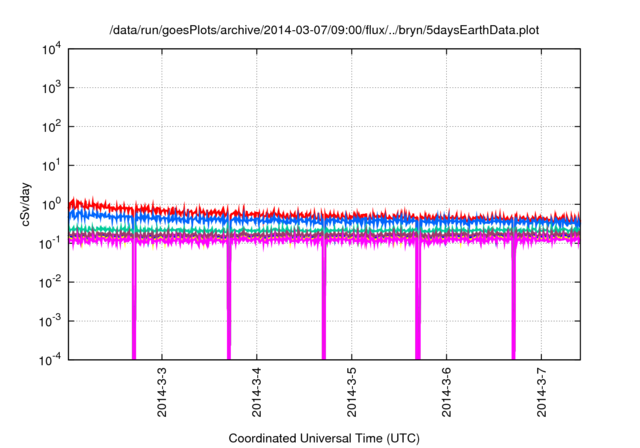Click the 10^-3 y-axis tick label
Image resolution: width=640 pixels, height=448 pixels.
point(51,321)
